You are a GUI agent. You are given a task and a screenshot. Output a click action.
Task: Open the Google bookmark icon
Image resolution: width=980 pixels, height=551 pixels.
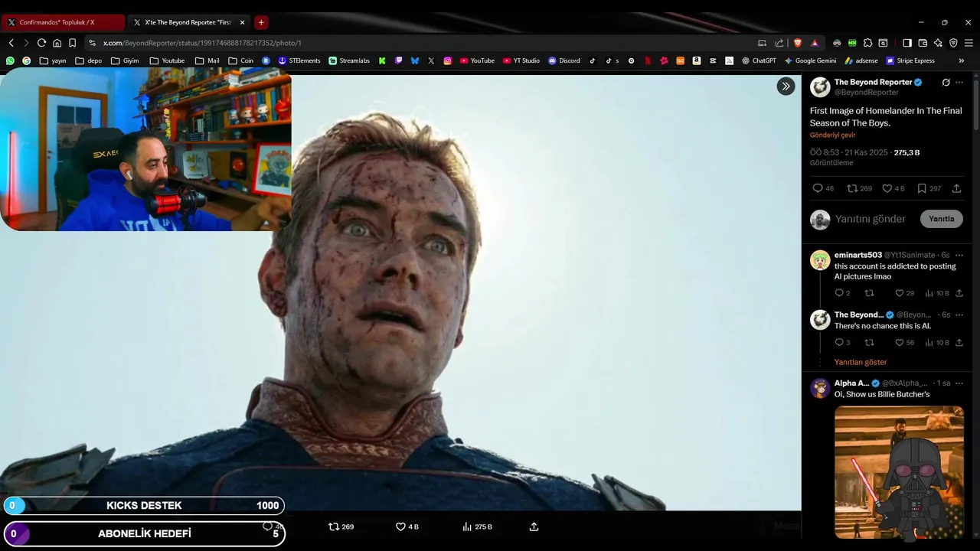click(26, 60)
